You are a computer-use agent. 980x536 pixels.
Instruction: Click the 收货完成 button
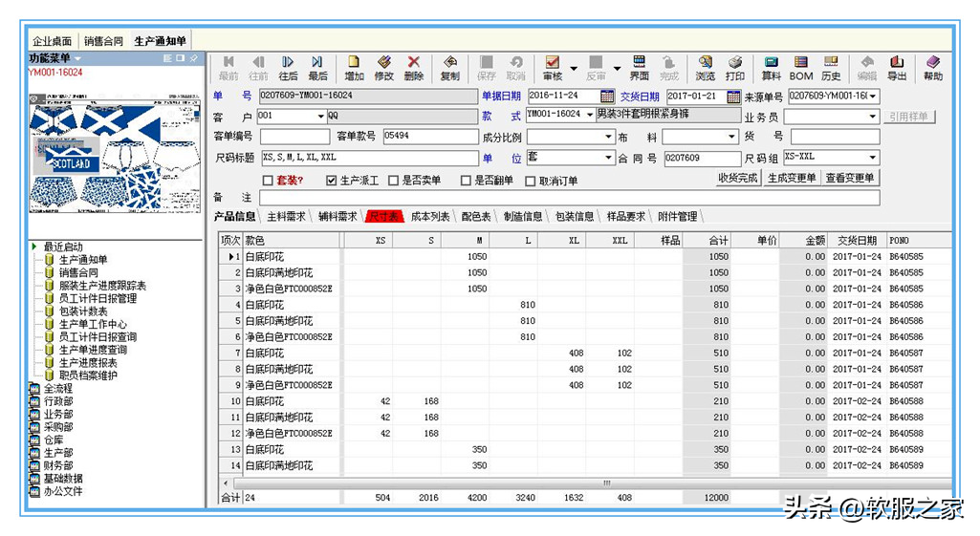coord(737,179)
